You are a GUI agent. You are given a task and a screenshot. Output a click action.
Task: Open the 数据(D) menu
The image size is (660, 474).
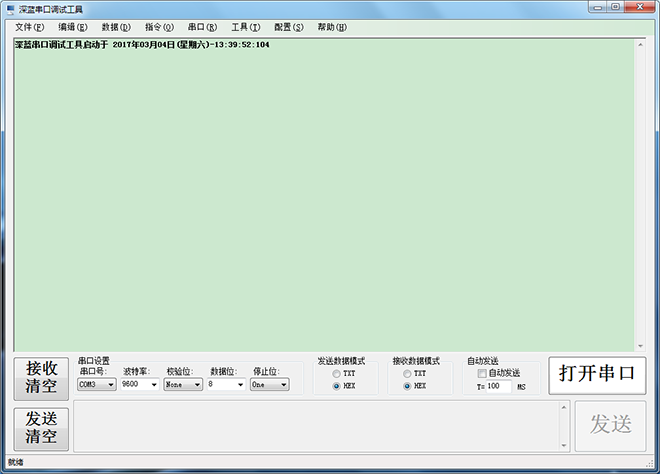click(x=116, y=27)
